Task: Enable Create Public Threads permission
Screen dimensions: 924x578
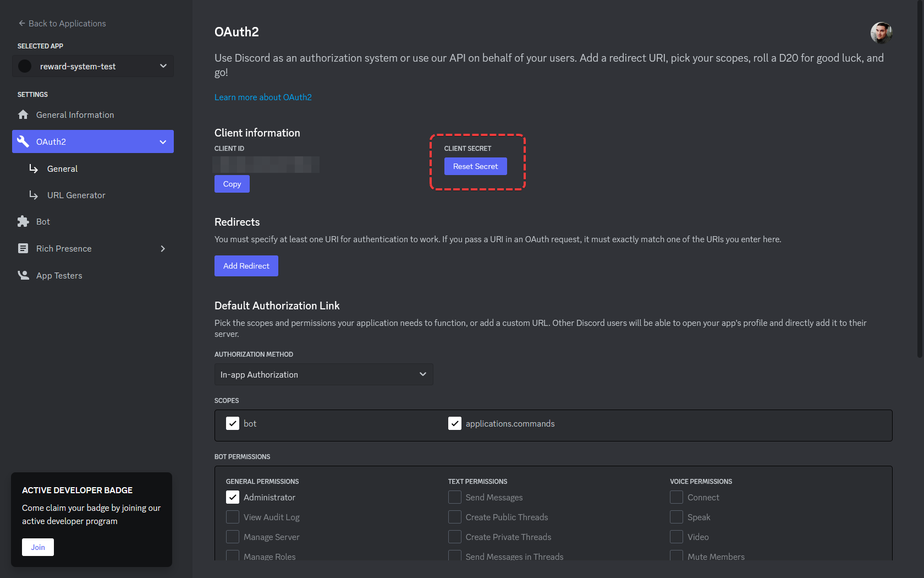Action: coord(455,517)
